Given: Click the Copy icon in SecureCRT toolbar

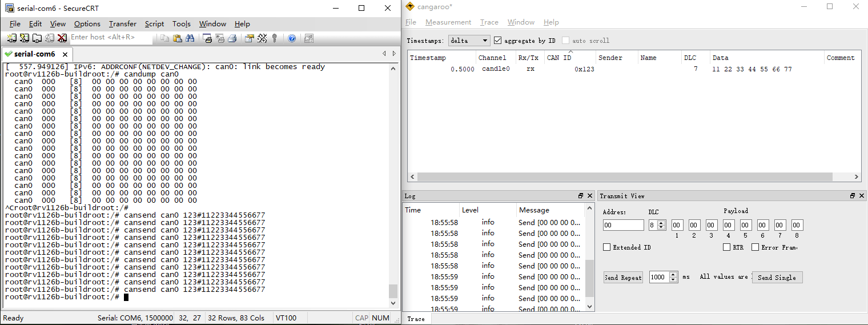Looking at the screenshot, I should pyautogui.click(x=164, y=38).
